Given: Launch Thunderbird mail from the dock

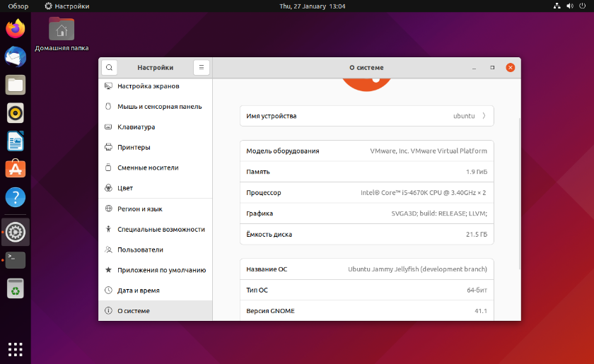Looking at the screenshot, I should [15, 57].
